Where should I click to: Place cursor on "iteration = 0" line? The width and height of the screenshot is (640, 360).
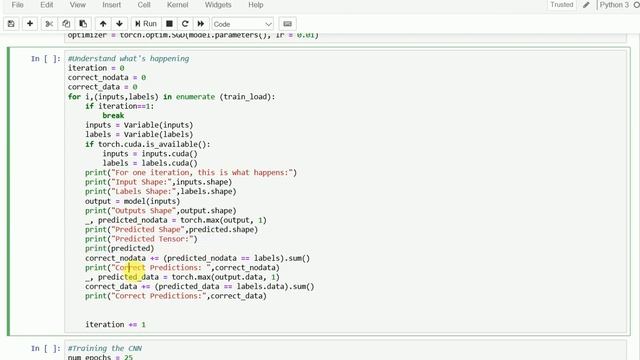pos(96,68)
